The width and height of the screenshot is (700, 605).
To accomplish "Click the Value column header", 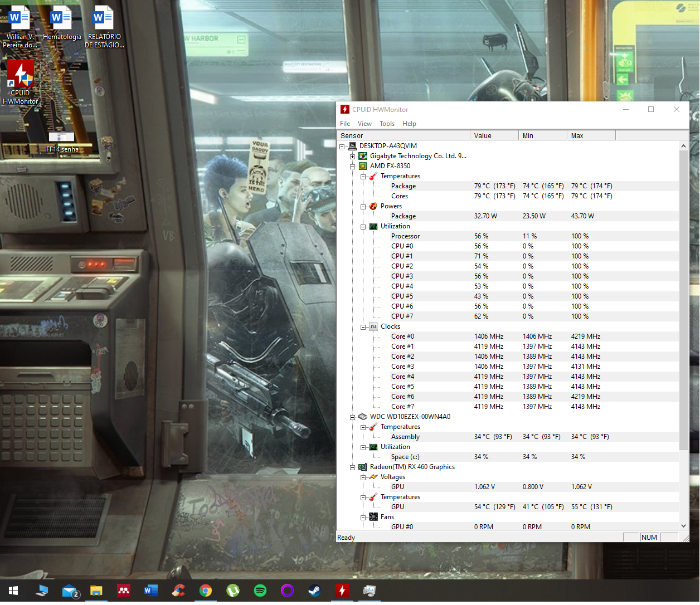I will 494,135.
